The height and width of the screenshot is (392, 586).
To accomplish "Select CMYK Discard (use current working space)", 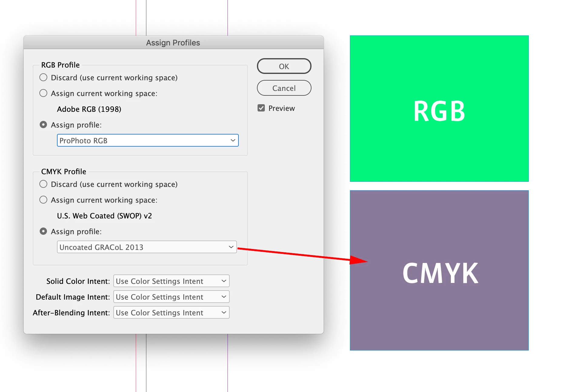I will point(43,184).
